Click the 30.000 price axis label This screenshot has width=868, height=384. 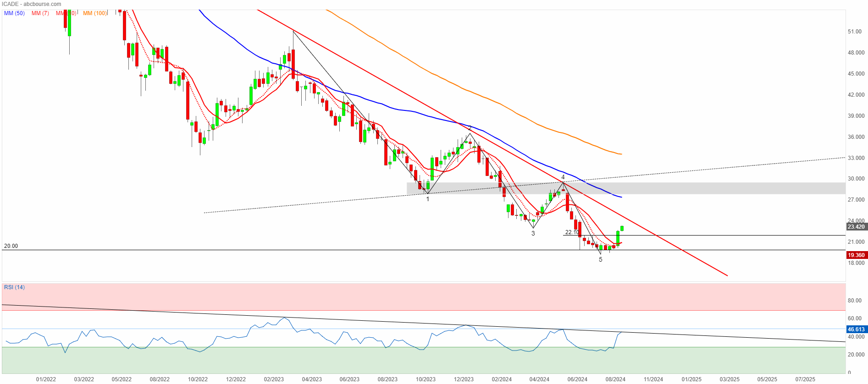(x=856, y=179)
